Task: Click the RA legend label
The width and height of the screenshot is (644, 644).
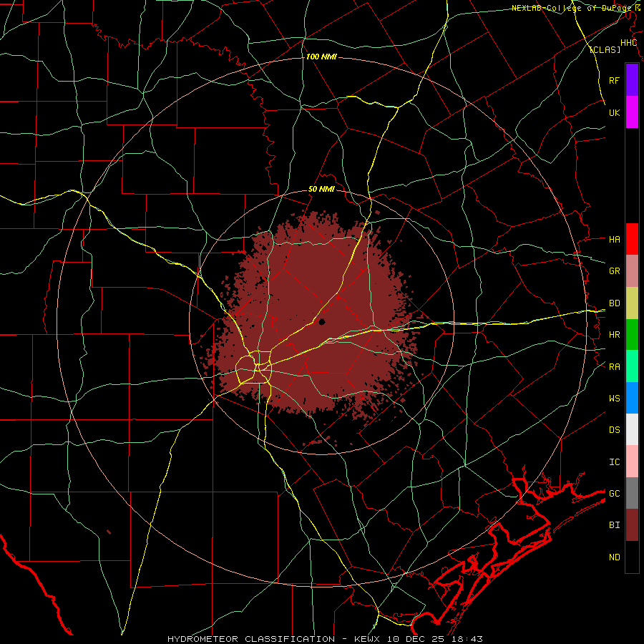Action: coord(614,366)
